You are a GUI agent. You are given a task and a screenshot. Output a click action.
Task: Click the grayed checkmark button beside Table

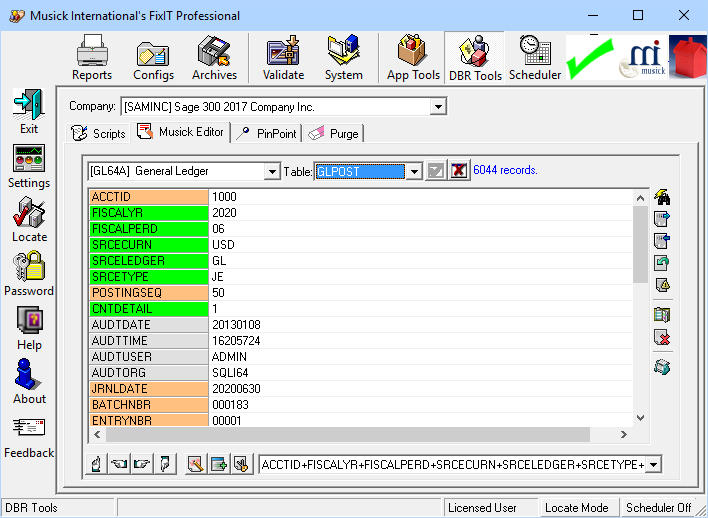click(x=436, y=170)
